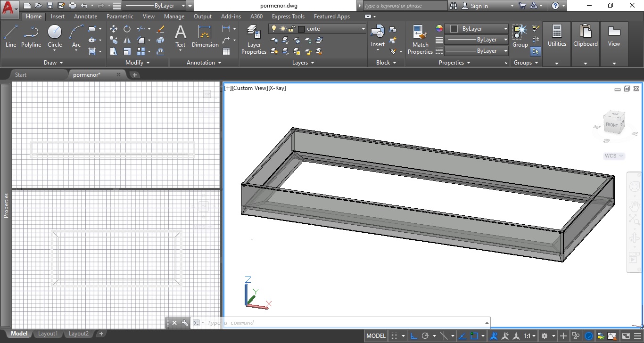
Task: Expand the Modify panel
Action: tap(138, 62)
